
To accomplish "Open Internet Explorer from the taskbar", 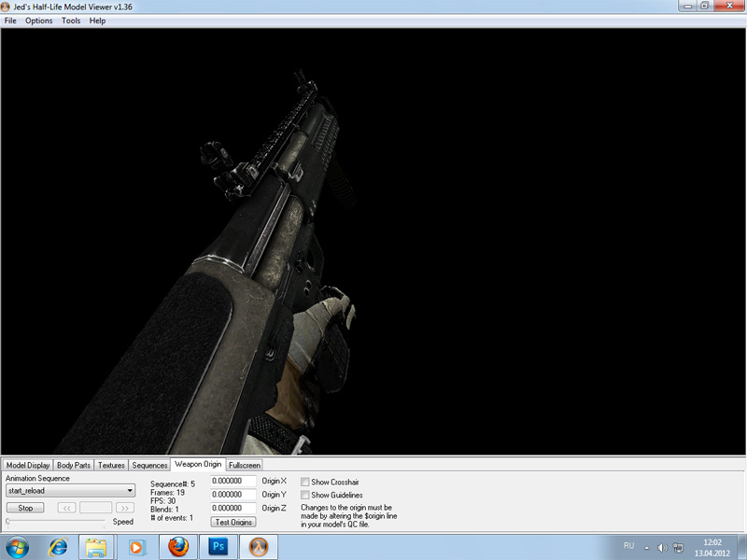I will (x=59, y=545).
